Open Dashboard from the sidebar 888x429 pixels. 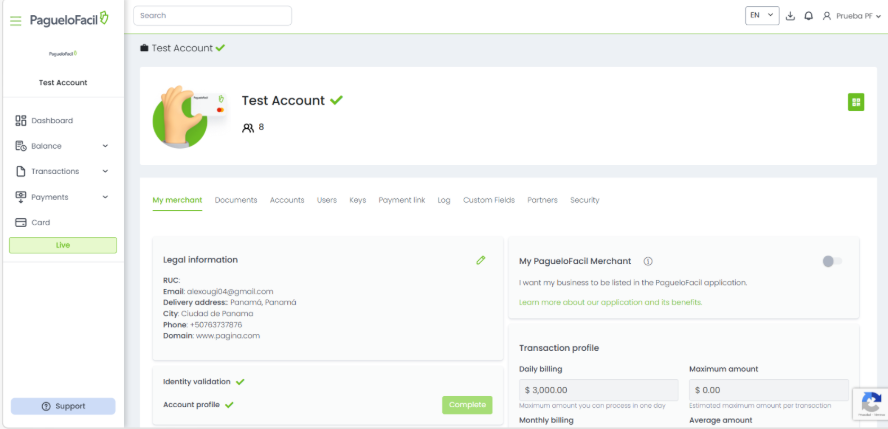[x=51, y=120]
